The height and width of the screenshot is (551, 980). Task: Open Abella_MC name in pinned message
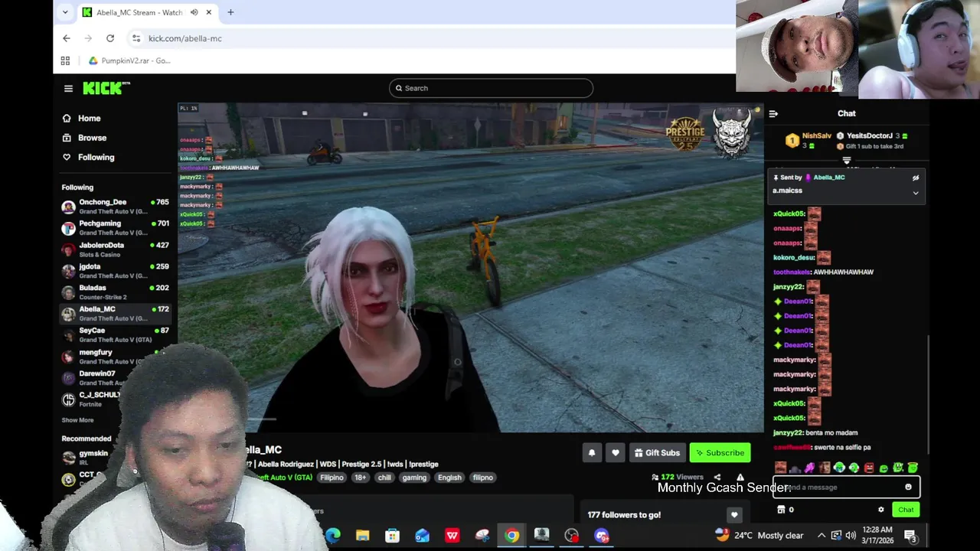click(828, 178)
